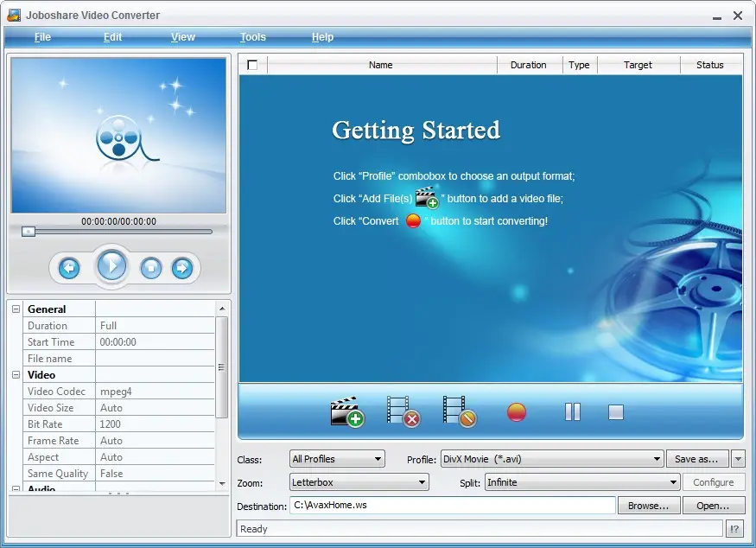Click the 'Ready' status bar text
The width and height of the screenshot is (756, 548).
coord(254,529)
